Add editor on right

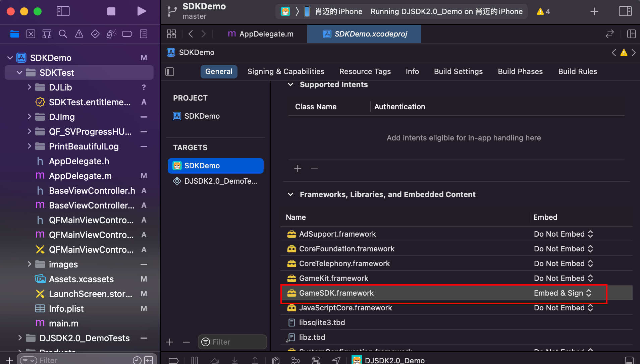point(632,34)
